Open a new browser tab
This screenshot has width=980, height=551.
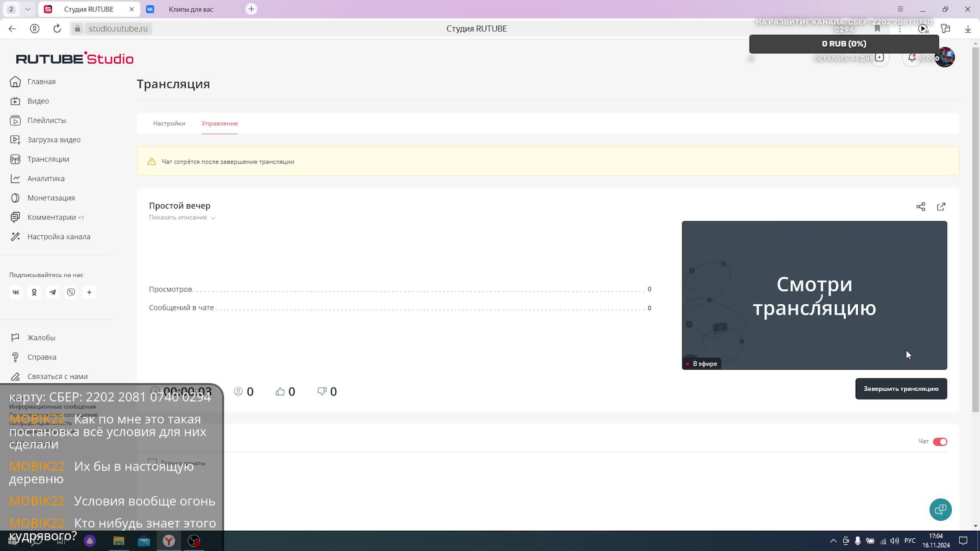click(x=251, y=9)
